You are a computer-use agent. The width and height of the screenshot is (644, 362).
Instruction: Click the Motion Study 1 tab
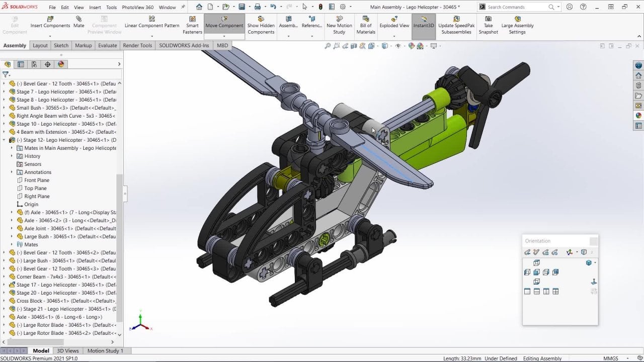point(105,351)
